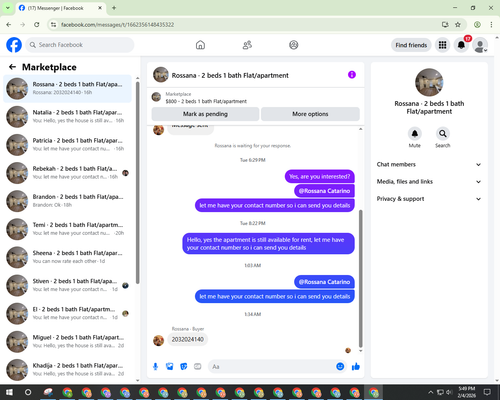Open Temi conversation in list
The image size is (500, 400).
coord(67,229)
